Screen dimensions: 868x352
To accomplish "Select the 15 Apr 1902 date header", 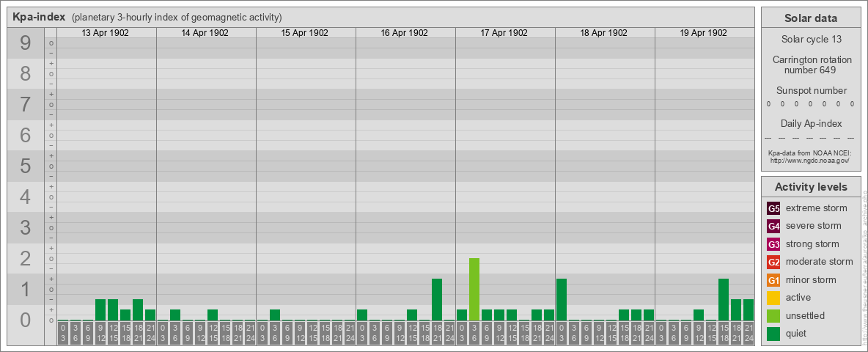I will tap(304, 33).
